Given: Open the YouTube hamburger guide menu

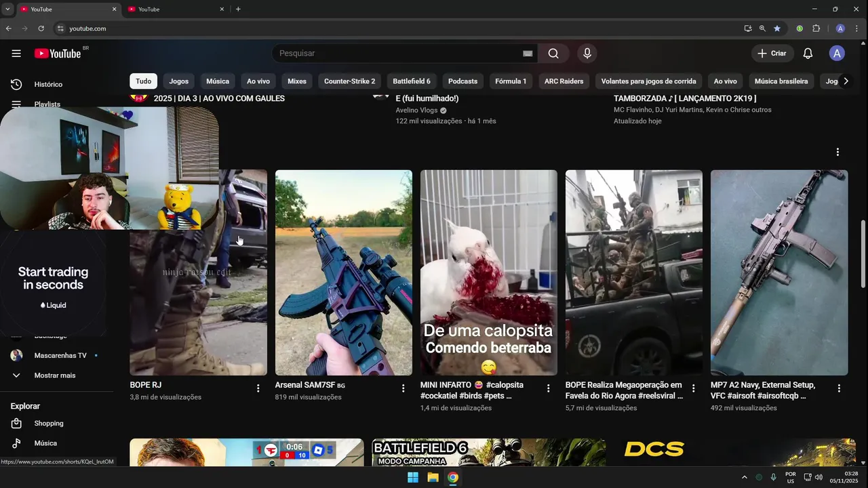Looking at the screenshot, I should [16, 54].
